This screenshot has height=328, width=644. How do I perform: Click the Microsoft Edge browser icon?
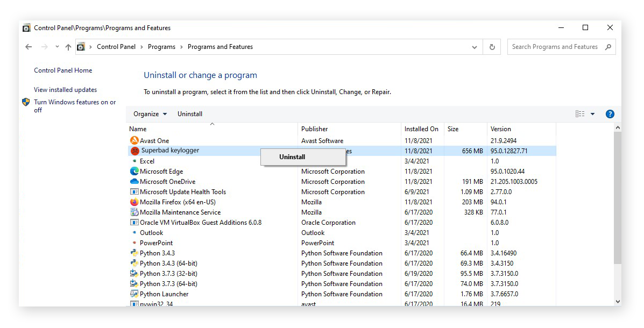click(134, 171)
